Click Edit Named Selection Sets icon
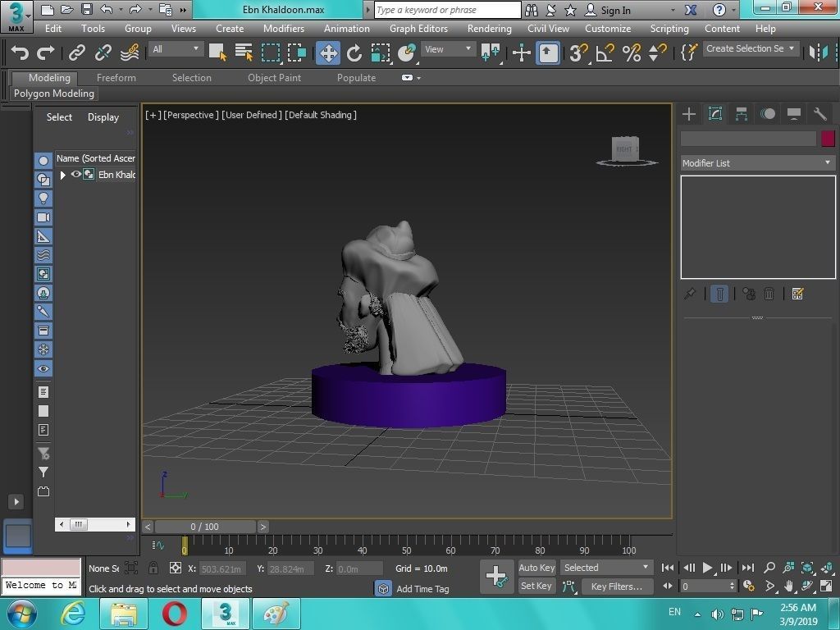This screenshot has height=630, width=840. [688, 52]
